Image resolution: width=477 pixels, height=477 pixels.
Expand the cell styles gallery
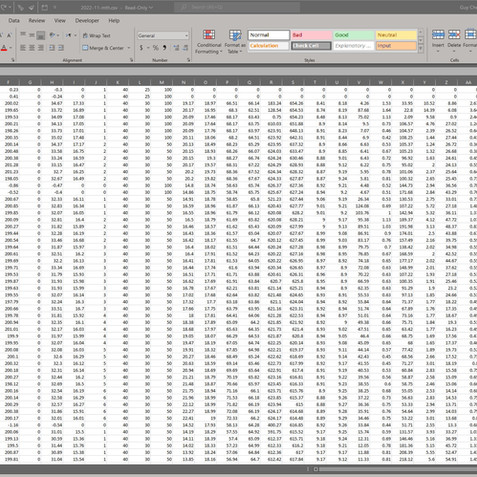[421, 49]
